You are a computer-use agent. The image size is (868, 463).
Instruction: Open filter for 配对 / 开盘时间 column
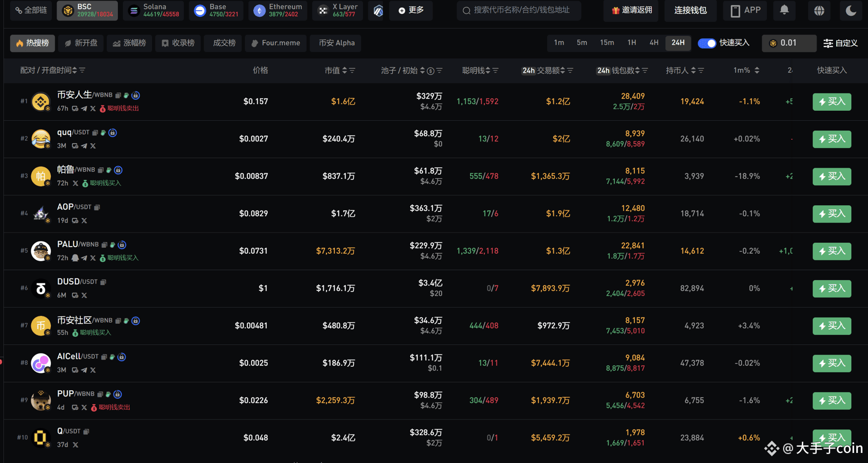82,70
